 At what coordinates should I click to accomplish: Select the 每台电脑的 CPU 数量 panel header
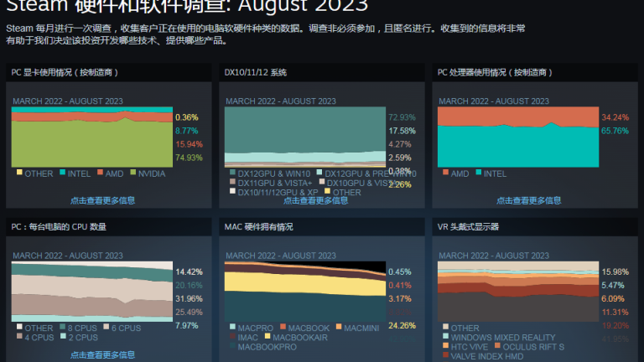pyautogui.click(x=108, y=226)
